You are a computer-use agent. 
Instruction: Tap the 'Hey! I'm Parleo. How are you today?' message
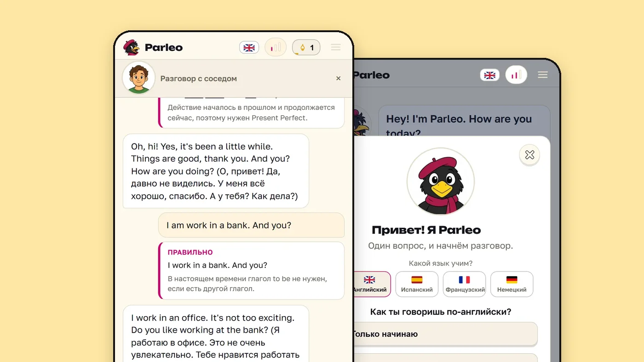[464, 121]
